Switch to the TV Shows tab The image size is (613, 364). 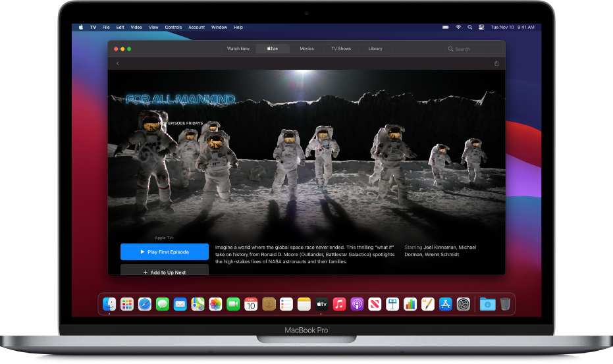(x=341, y=49)
